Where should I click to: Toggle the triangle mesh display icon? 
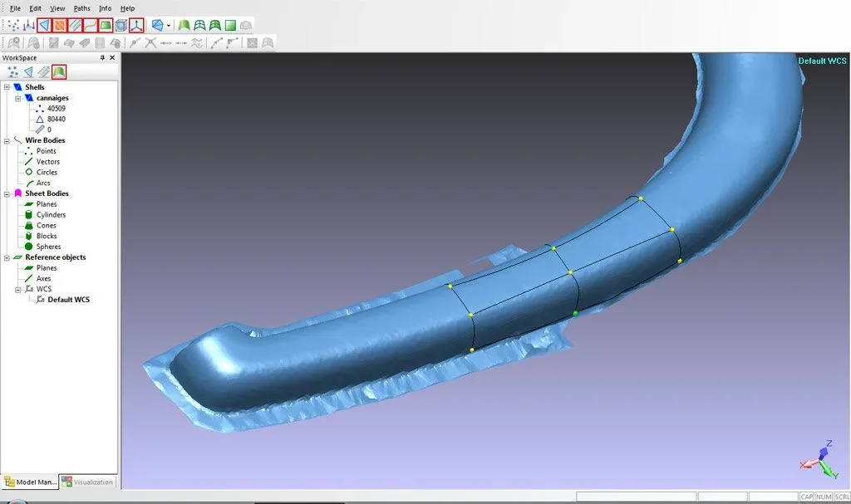(44, 25)
